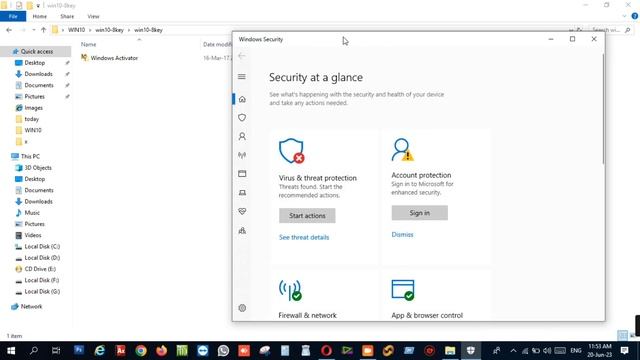Image resolution: width=640 pixels, height=360 pixels.
Task: Open App & browser control sidebar icon
Action: pos(242,174)
